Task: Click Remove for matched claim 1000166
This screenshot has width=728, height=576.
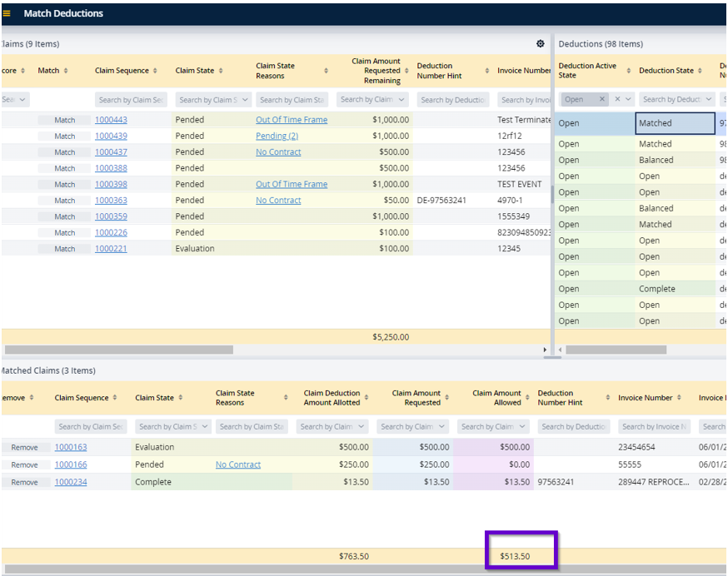Action: point(24,465)
